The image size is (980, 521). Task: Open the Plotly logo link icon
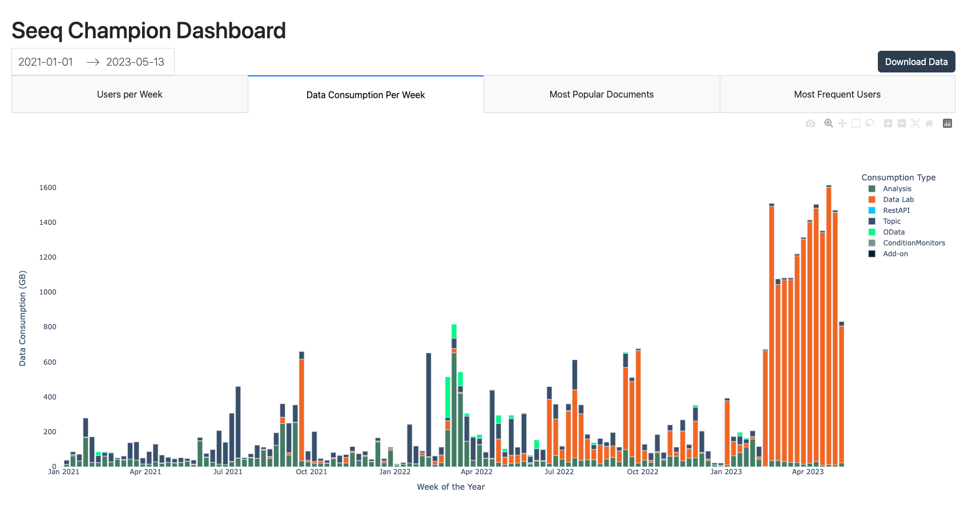(947, 123)
